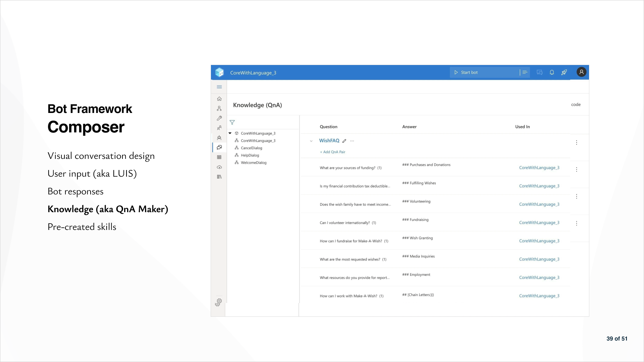Open row options for sources of funding
Image resolution: width=644 pixels, height=362 pixels.
point(577,169)
